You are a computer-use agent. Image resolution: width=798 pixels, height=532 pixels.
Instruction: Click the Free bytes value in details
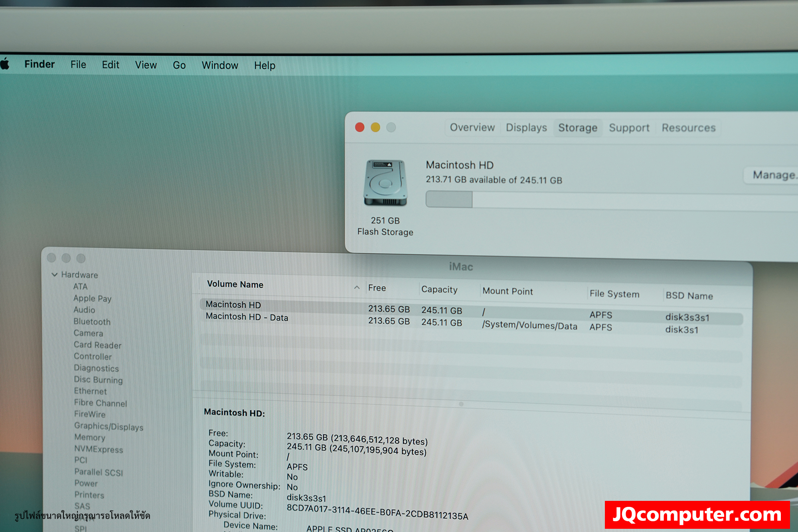tap(357, 439)
